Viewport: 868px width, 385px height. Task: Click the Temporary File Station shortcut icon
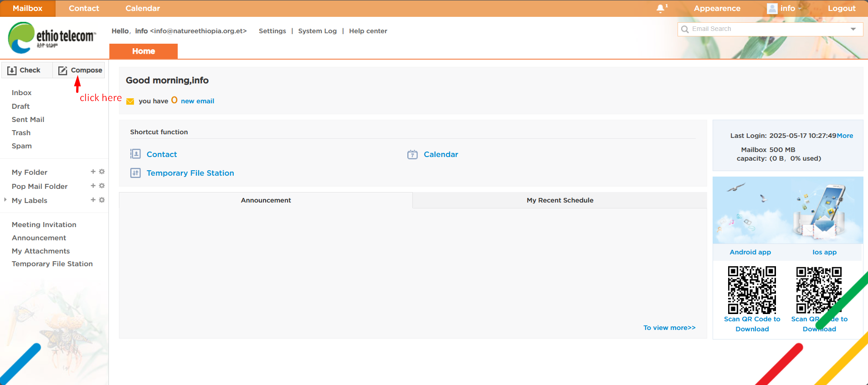click(x=135, y=173)
